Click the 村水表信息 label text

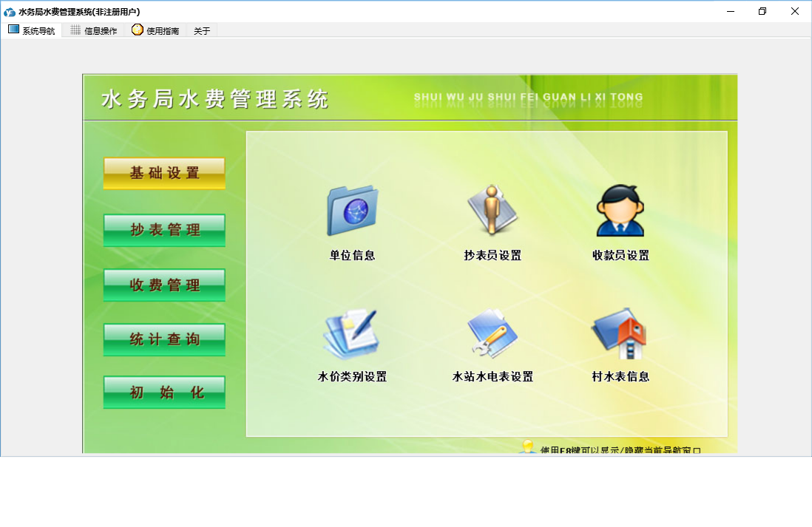click(x=620, y=376)
